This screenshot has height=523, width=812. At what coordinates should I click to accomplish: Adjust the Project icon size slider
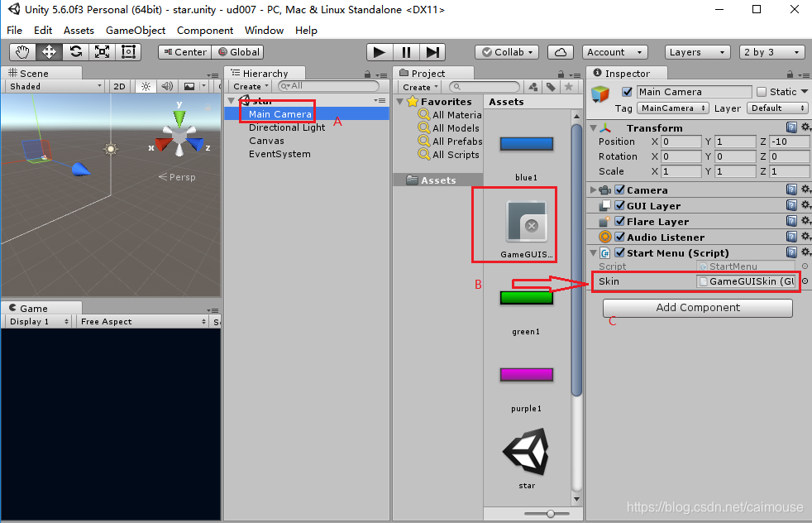pos(551,514)
